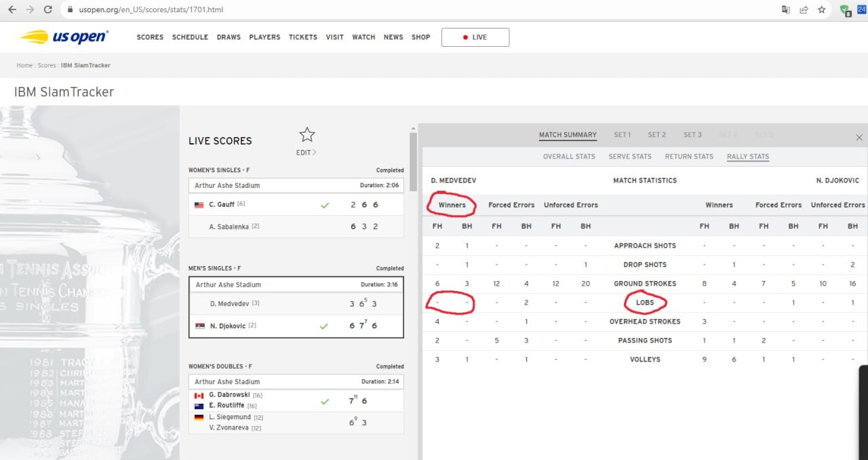The height and width of the screenshot is (460, 868).
Task: Open the SCHEDULE menu
Action: (190, 37)
